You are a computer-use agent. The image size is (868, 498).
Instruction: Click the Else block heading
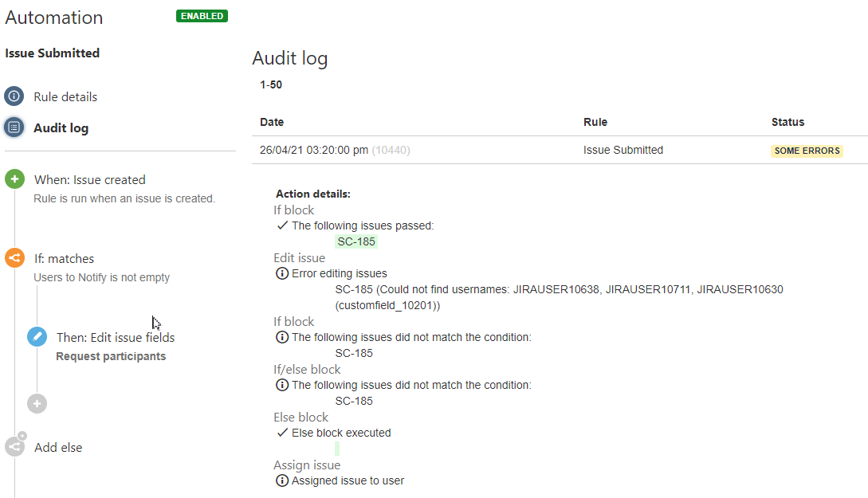click(301, 418)
